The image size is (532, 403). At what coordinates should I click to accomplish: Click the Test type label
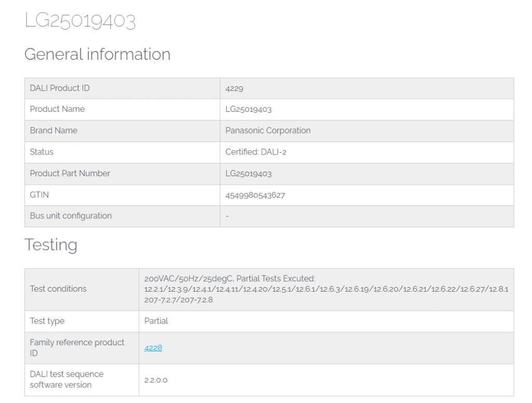47,321
